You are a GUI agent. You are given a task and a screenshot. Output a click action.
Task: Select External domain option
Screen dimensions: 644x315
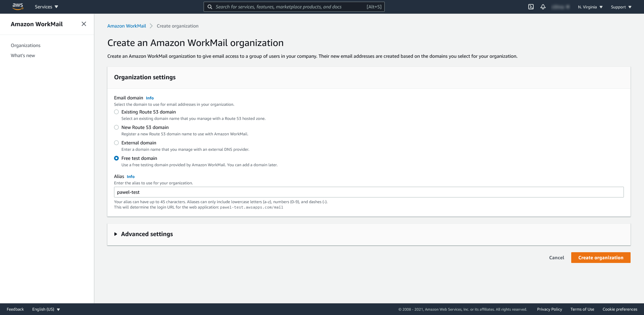tap(116, 143)
